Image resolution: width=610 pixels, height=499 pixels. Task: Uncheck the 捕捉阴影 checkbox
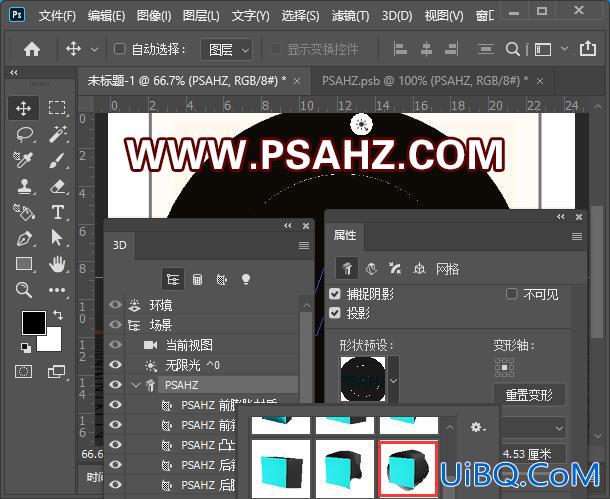coord(335,294)
